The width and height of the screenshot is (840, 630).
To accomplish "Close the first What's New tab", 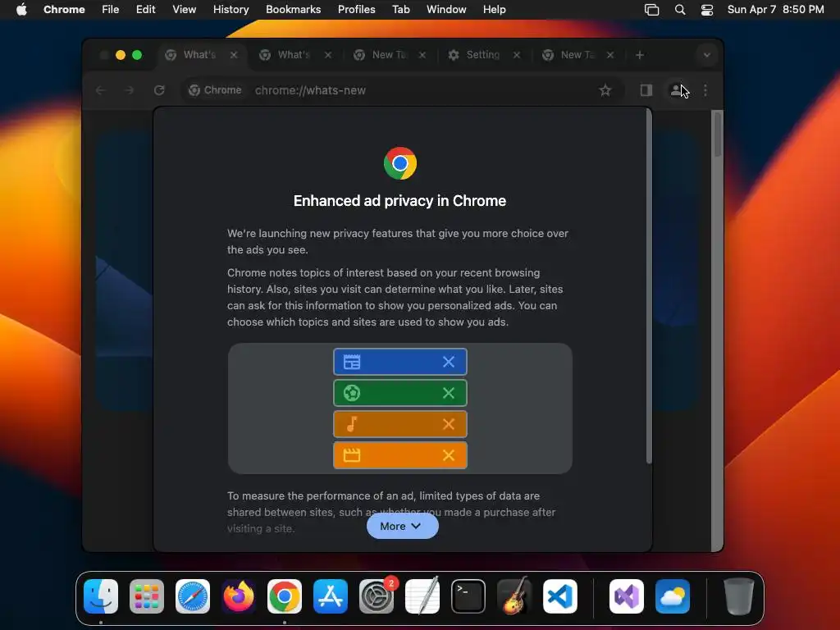I will pos(234,55).
